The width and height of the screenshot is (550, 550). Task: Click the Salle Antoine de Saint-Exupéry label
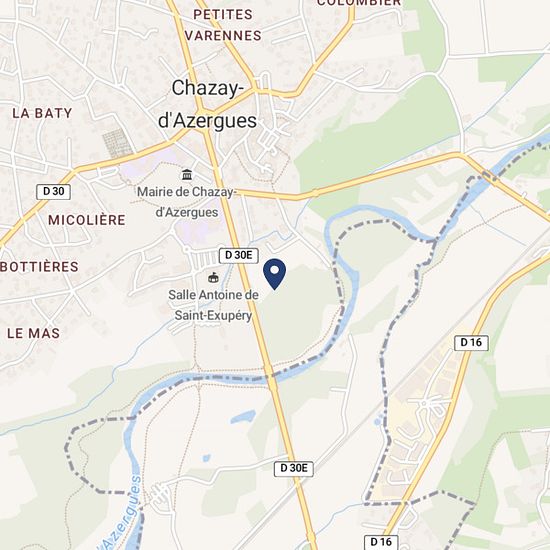click(213, 305)
